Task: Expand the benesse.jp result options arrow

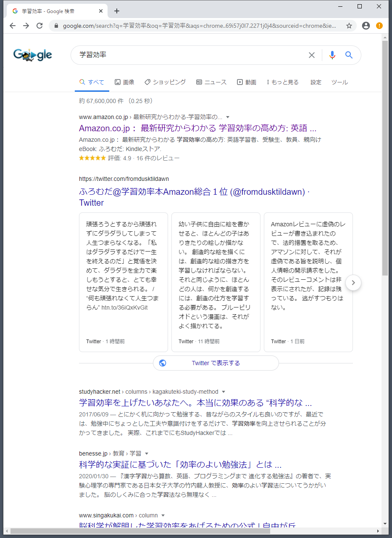Action: click(147, 453)
